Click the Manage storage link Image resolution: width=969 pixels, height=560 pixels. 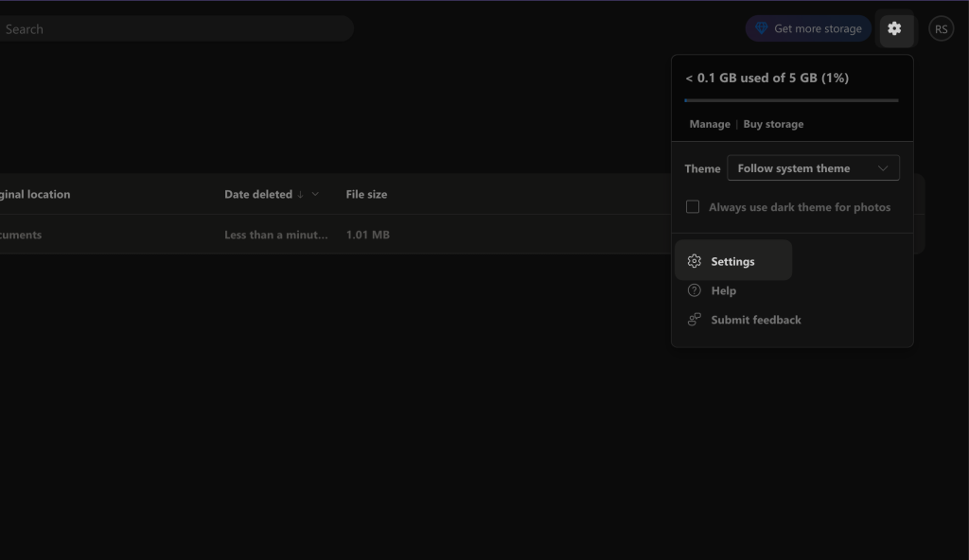click(x=709, y=123)
